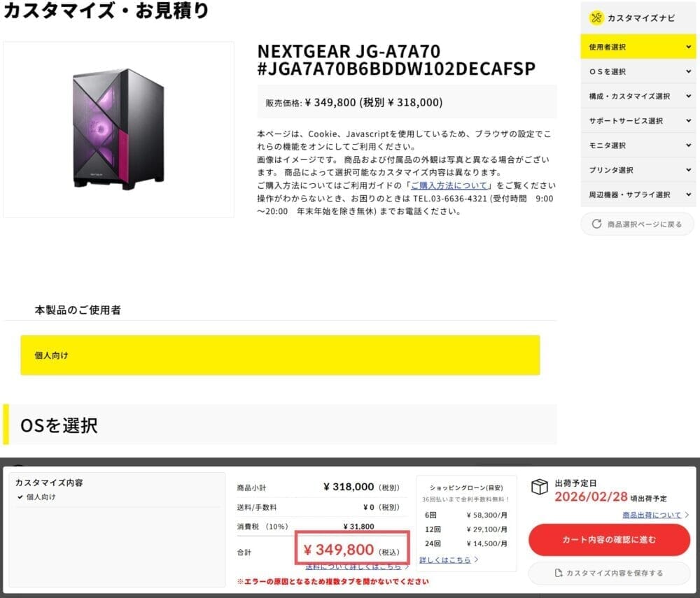700x598 pixels.
Task: Expand the 構成・カスタマイズ選択 chevron
Action: tap(688, 96)
